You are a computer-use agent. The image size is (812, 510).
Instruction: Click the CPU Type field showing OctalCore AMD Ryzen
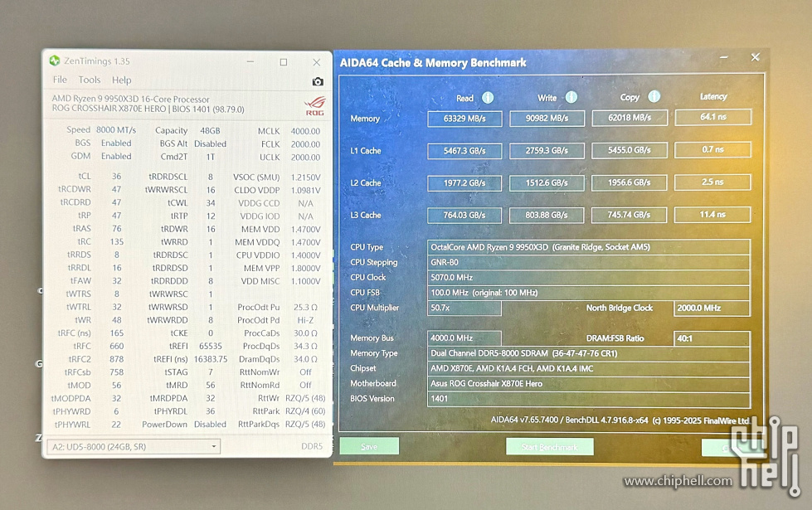coord(589,247)
